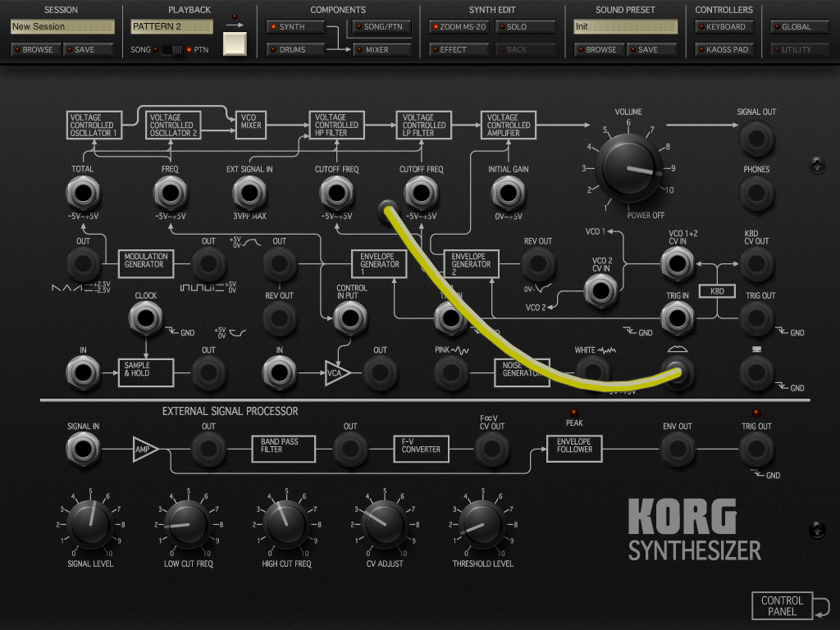Adjust the LOW CUT FREQ knob

click(x=188, y=524)
